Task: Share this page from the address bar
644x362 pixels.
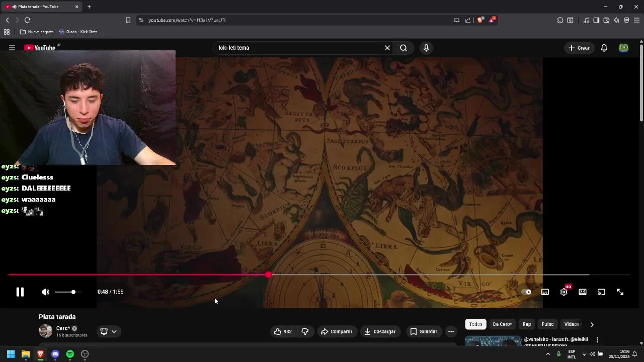Action: tap(468, 20)
